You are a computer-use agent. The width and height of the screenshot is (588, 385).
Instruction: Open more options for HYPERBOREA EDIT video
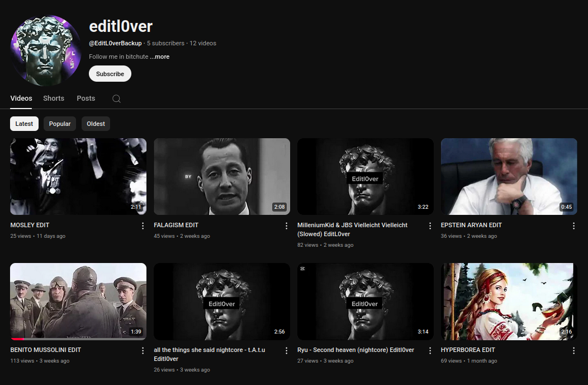point(573,350)
